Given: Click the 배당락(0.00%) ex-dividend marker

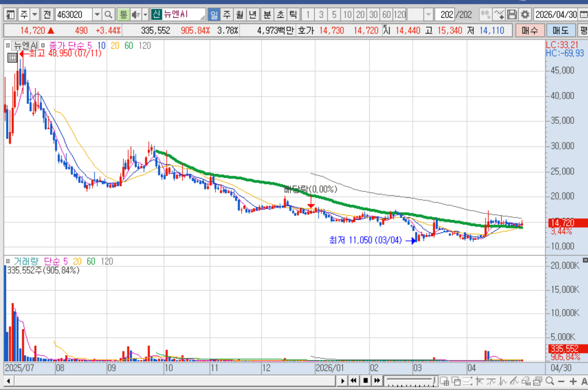Looking at the screenshot, I should [x=311, y=189].
